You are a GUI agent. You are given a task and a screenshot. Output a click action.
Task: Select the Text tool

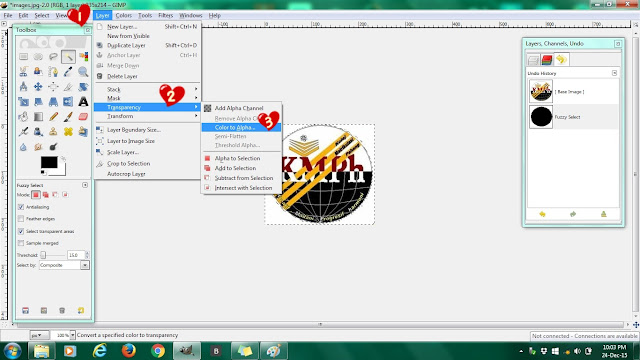[83, 102]
